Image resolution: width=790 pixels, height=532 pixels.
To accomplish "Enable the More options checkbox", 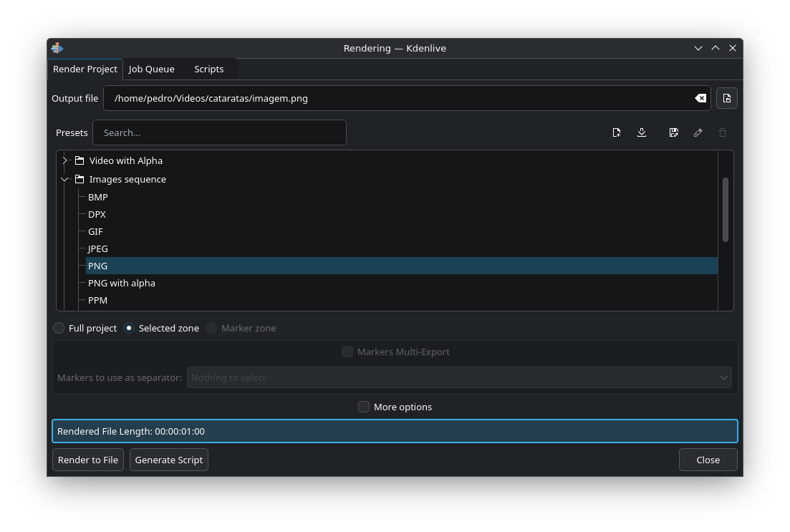I will (364, 407).
